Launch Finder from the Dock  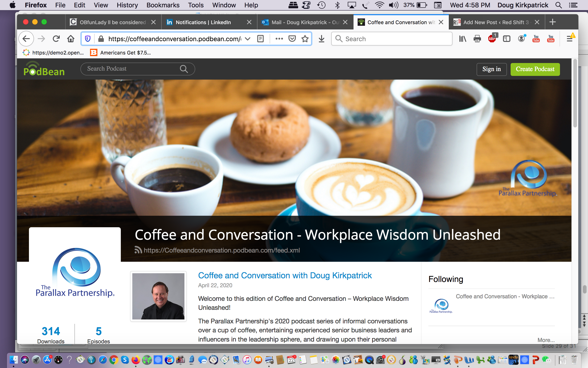click(14, 360)
